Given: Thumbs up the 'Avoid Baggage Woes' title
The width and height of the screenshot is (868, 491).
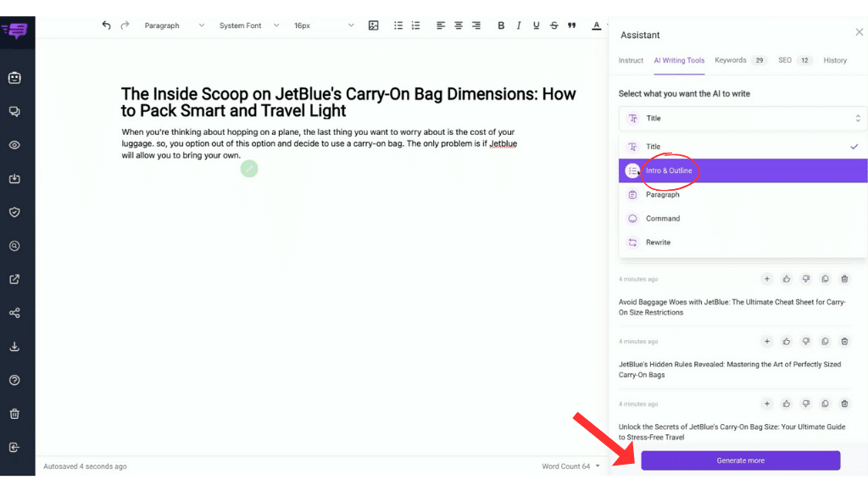Looking at the screenshot, I should click(786, 279).
